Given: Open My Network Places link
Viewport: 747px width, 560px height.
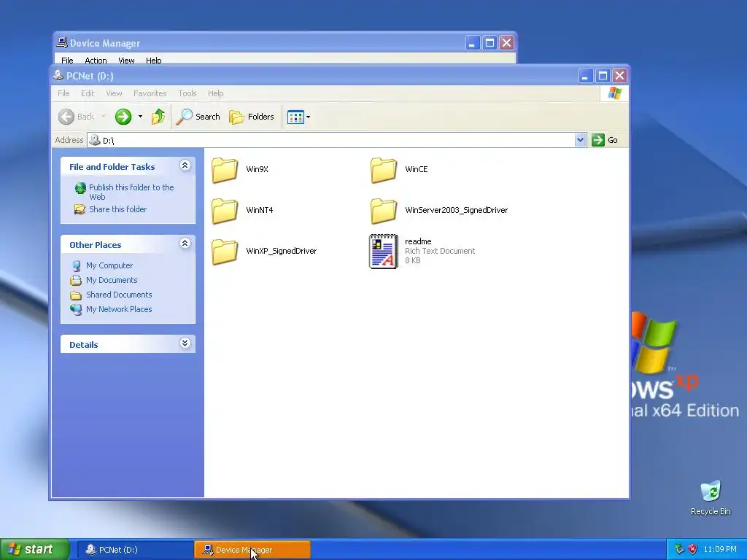Looking at the screenshot, I should pyautogui.click(x=119, y=309).
